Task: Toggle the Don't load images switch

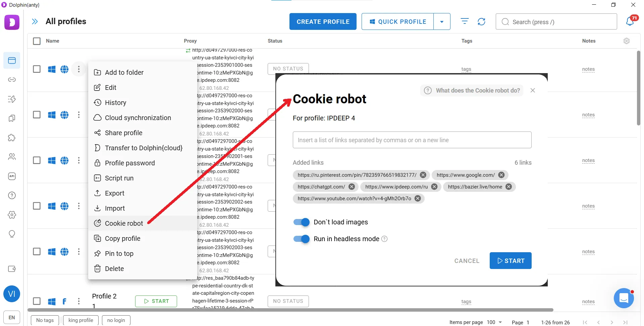Action: pos(301,222)
